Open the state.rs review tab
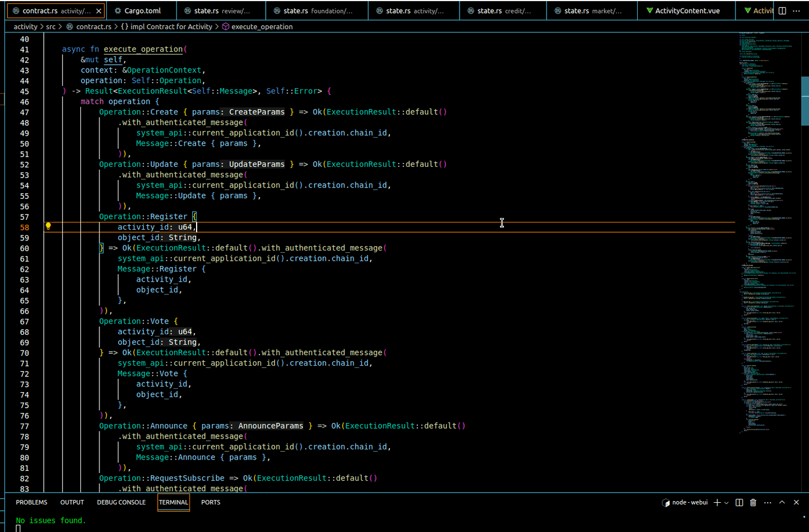Image resolution: width=809 pixels, height=532 pixels. click(x=221, y=11)
